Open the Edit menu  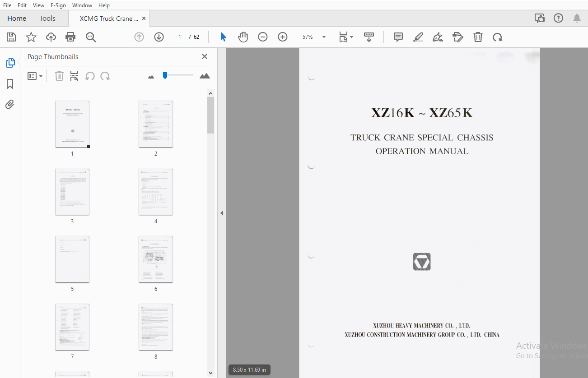[22, 5]
